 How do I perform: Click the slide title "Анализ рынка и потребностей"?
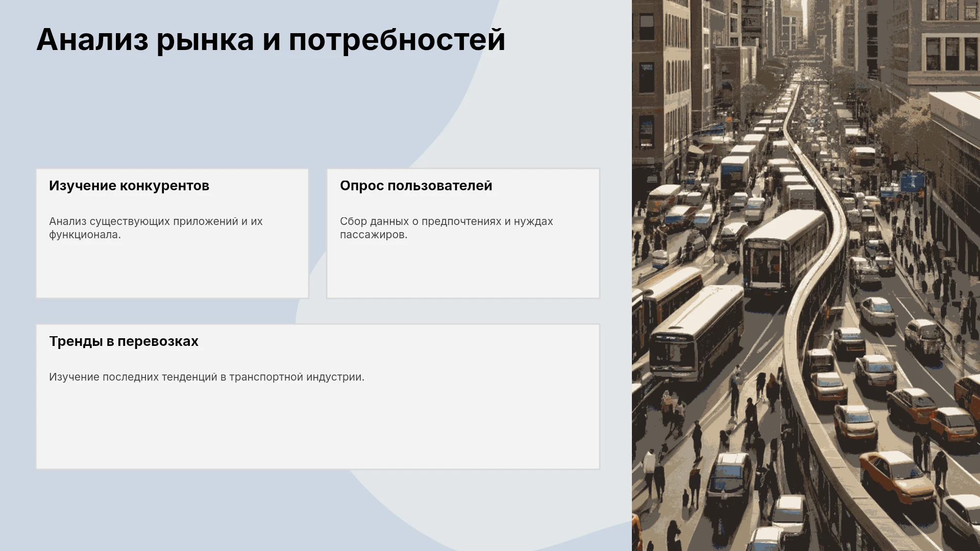click(x=271, y=40)
